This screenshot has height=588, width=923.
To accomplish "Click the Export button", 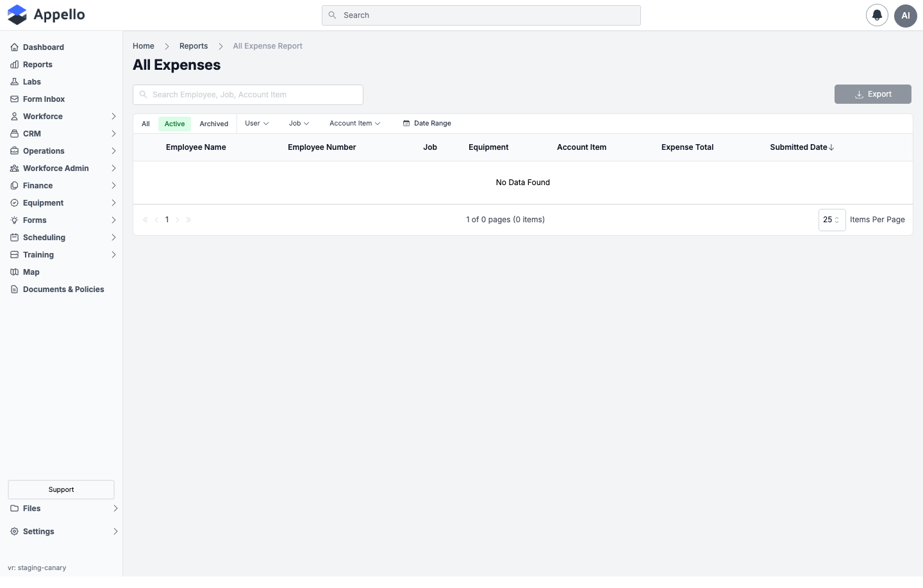I will (x=873, y=94).
